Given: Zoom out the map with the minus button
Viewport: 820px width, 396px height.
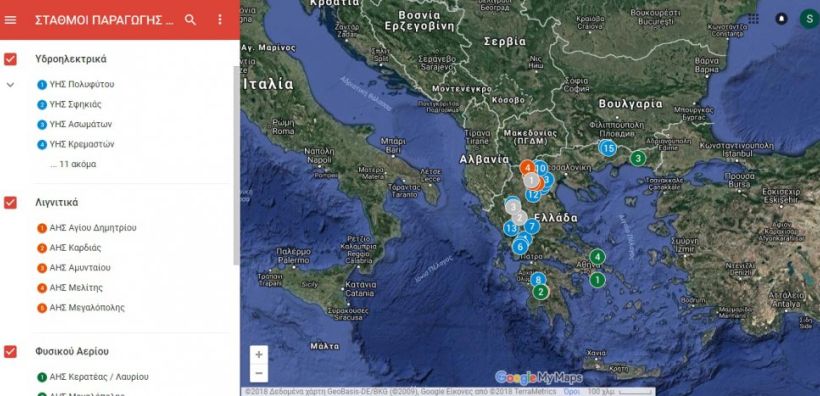Looking at the screenshot, I should point(259,373).
